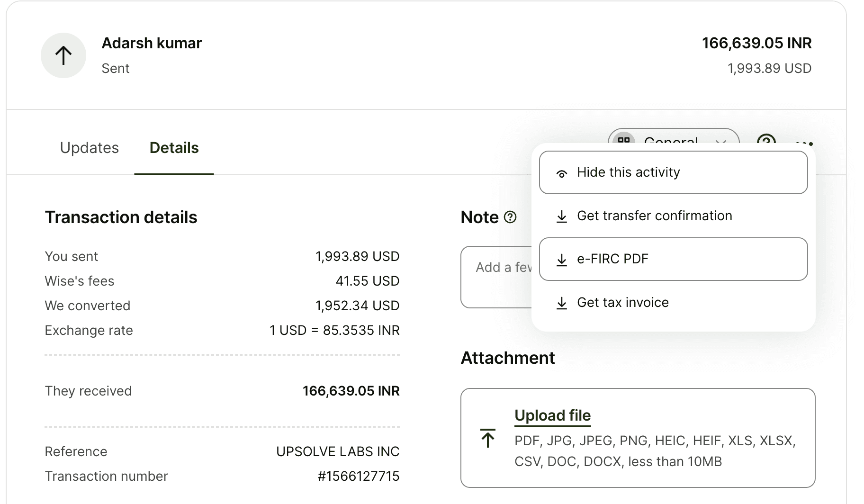Click the sent arrow avatar icon
The height and width of the screenshot is (504, 864).
(x=63, y=55)
